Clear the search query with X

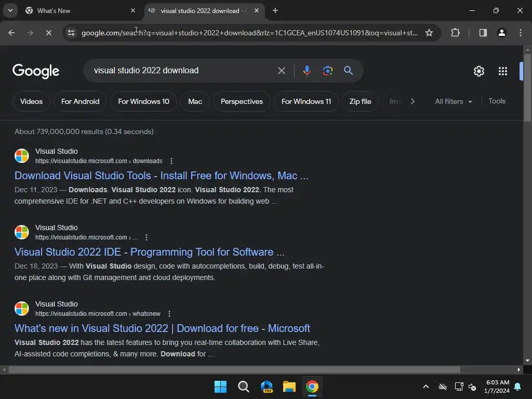coord(281,71)
